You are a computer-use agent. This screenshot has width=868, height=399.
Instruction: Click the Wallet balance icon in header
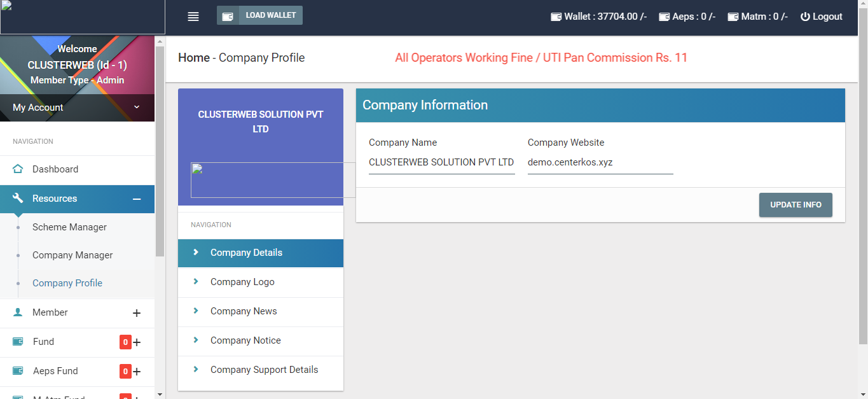click(x=556, y=17)
